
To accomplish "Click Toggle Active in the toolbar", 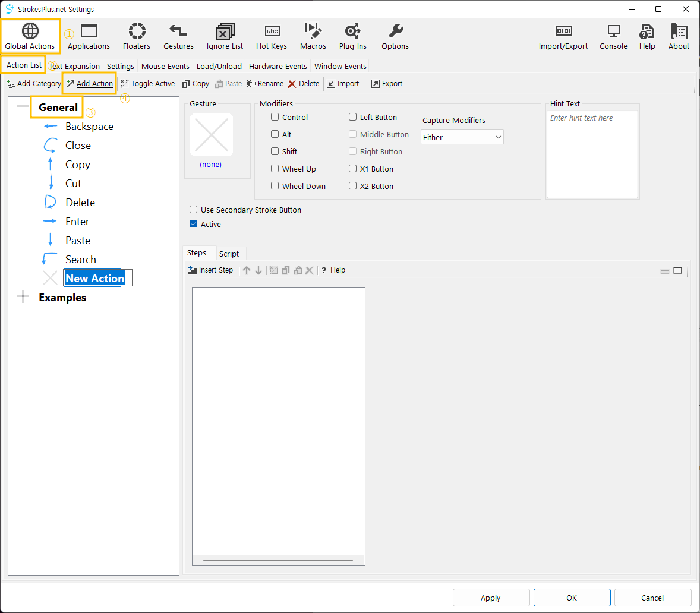I will [x=148, y=83].
